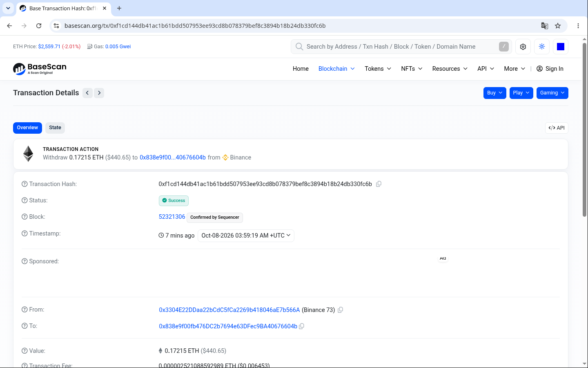This screenshot has height=368, width=588.
Task: Click help icon beside Timestamp
Action: click(24, 233)
